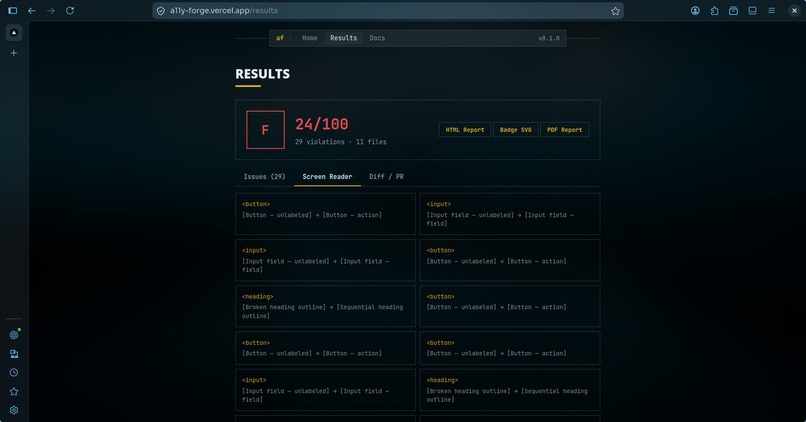This screenshot has height=422, width=806.
Task: Click the RESULTS page heading
Action: click(263, 74)
